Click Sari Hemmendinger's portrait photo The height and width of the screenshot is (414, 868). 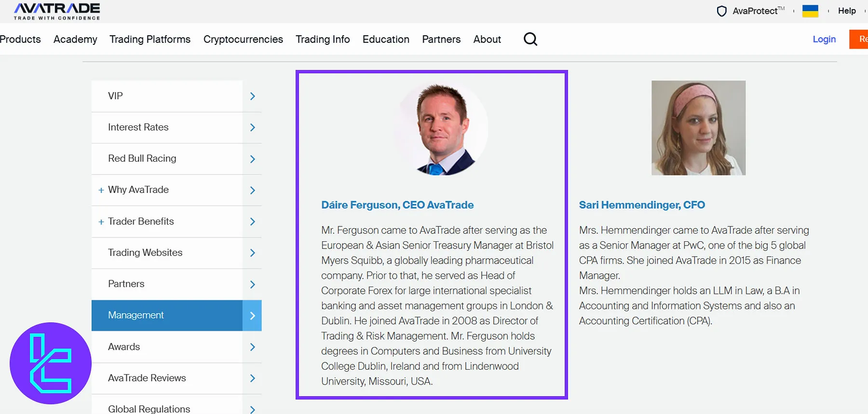click(698, 128)
